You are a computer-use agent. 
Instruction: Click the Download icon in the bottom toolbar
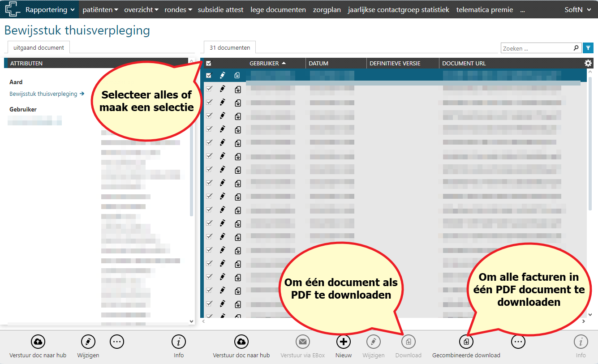point(408,342)
